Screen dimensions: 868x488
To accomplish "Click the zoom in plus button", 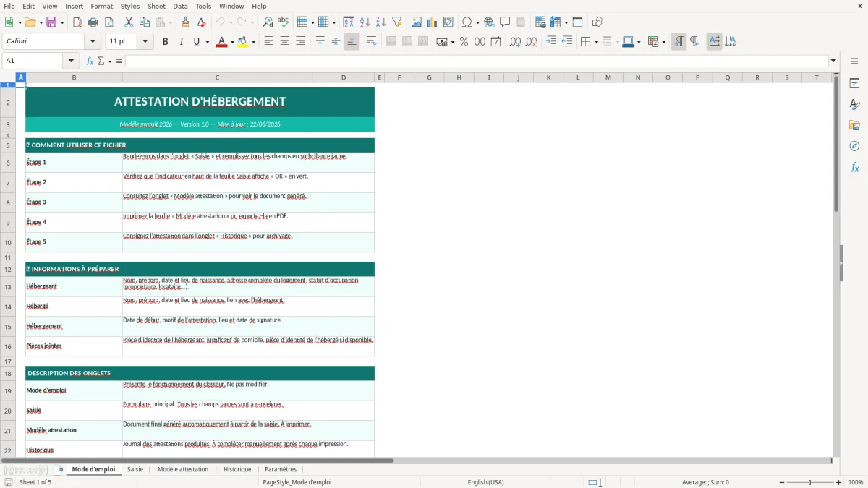I will click(x=839, y=482).
